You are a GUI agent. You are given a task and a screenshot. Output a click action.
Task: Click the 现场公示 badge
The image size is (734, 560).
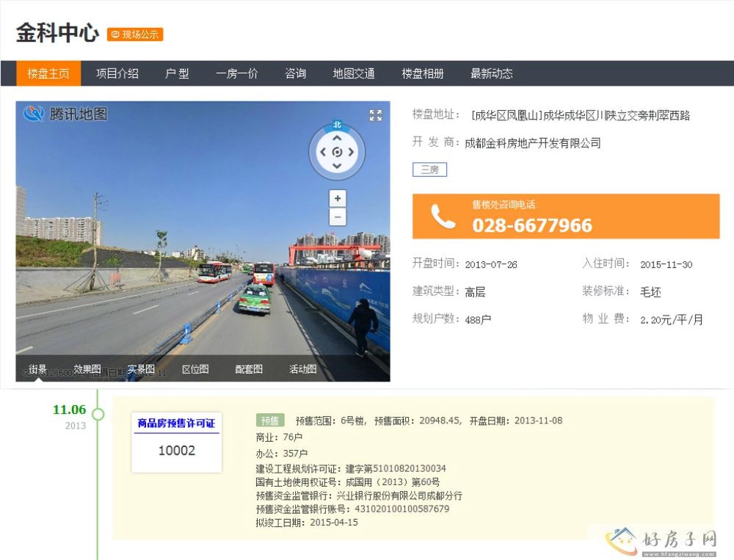(135, 34)
